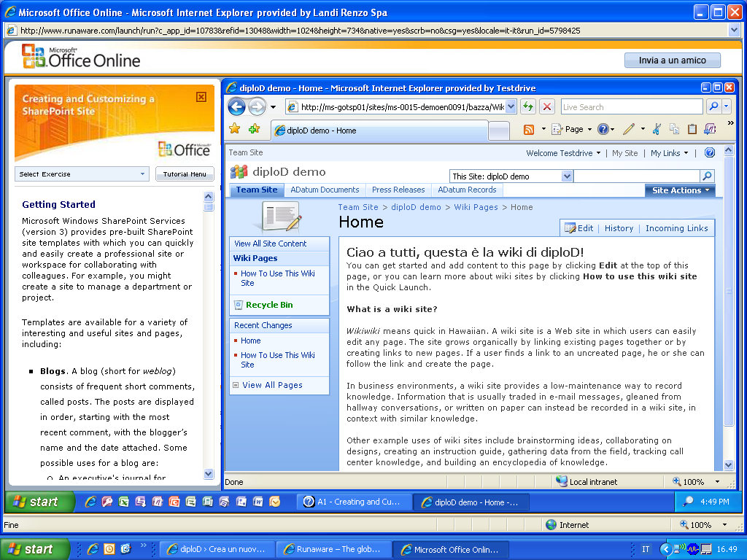This screenshot has width=747, height=560.
Task: Open the Welcome Testdrive menu
Action: (x=563, y=153)
